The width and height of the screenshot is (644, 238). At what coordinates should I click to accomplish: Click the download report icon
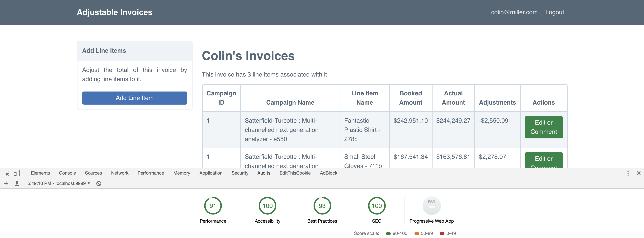click(x=17, y=183)
